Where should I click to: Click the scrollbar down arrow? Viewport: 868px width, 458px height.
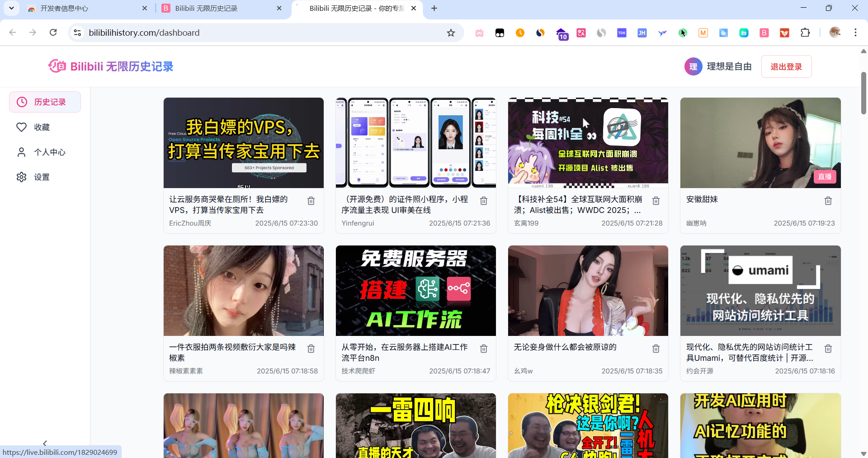[x=863, y=453]
